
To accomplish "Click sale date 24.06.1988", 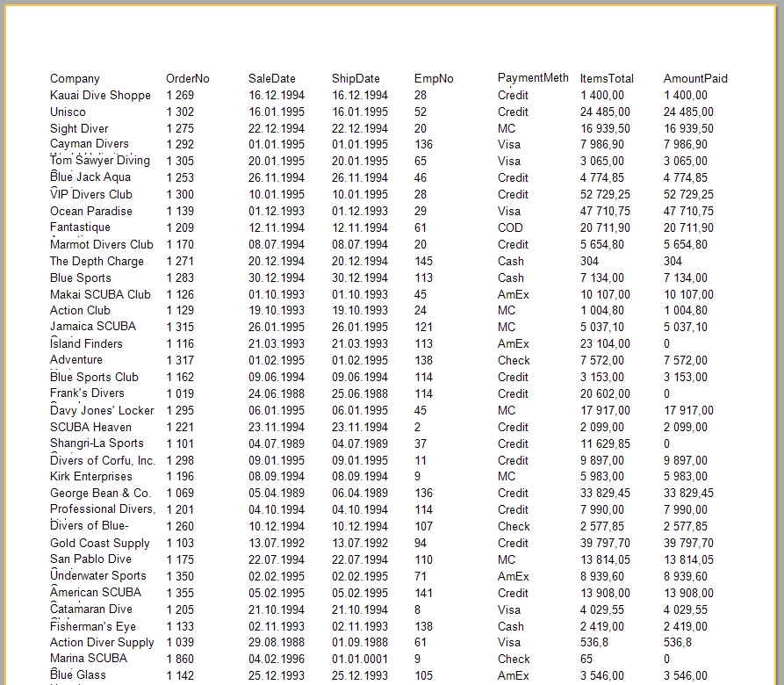I will 277,394.
